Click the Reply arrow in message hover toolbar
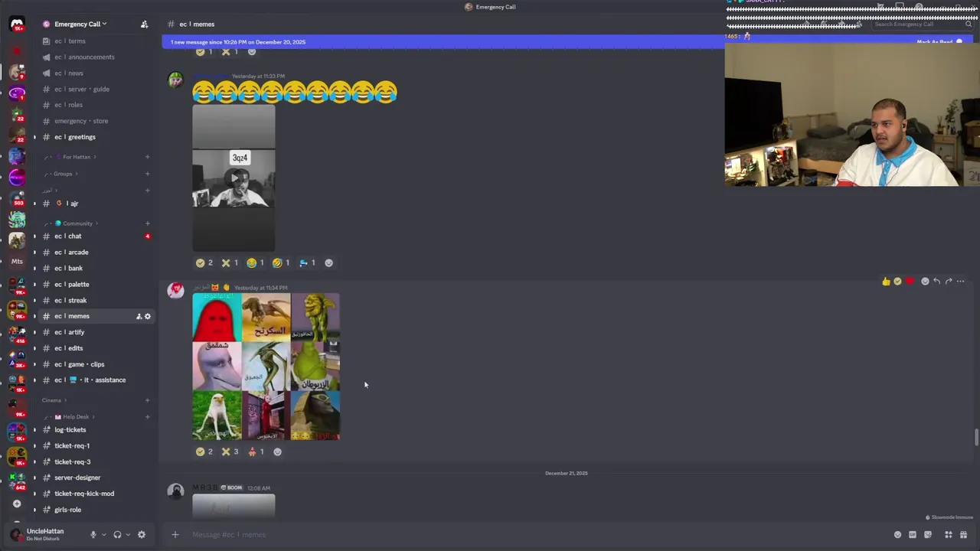 [936, 282]
